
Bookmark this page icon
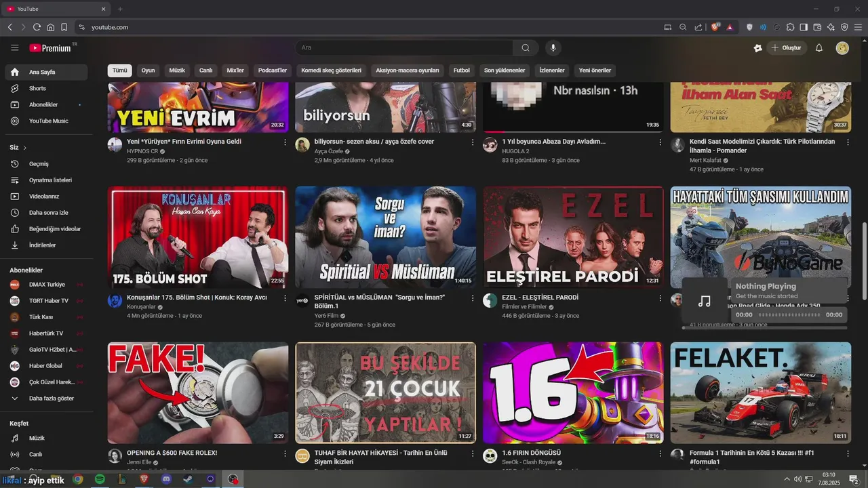(x=64, y=27)
